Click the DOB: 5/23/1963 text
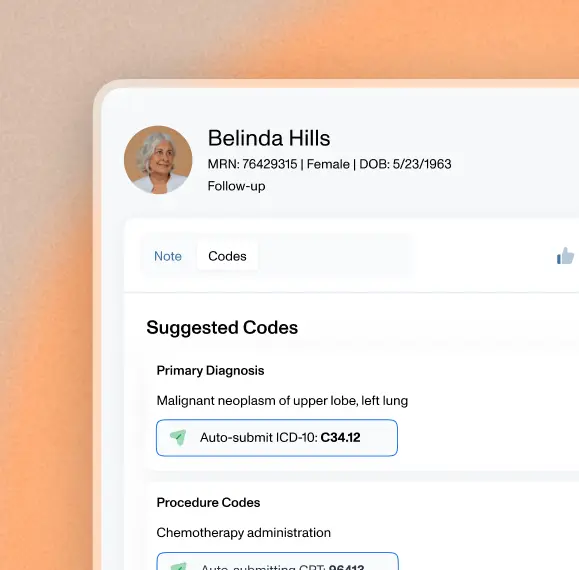The image size is (579, 570). coord(405,164)
